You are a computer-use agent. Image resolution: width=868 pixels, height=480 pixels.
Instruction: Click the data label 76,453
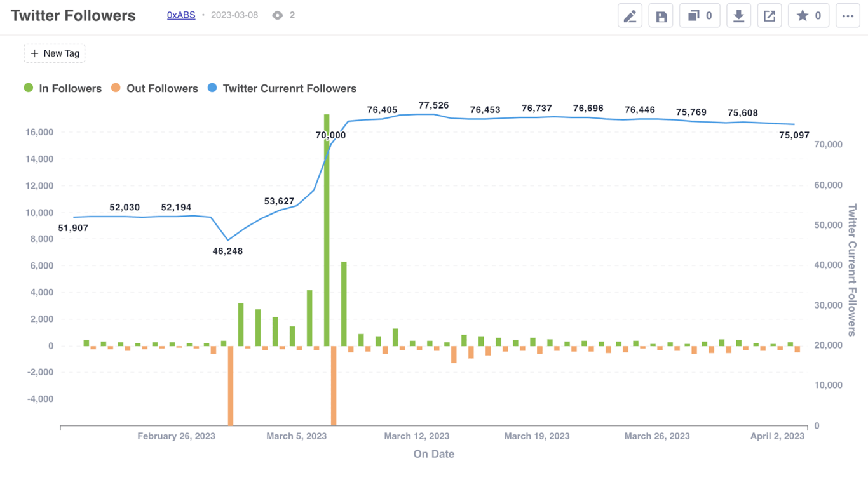tap(485, 110)
